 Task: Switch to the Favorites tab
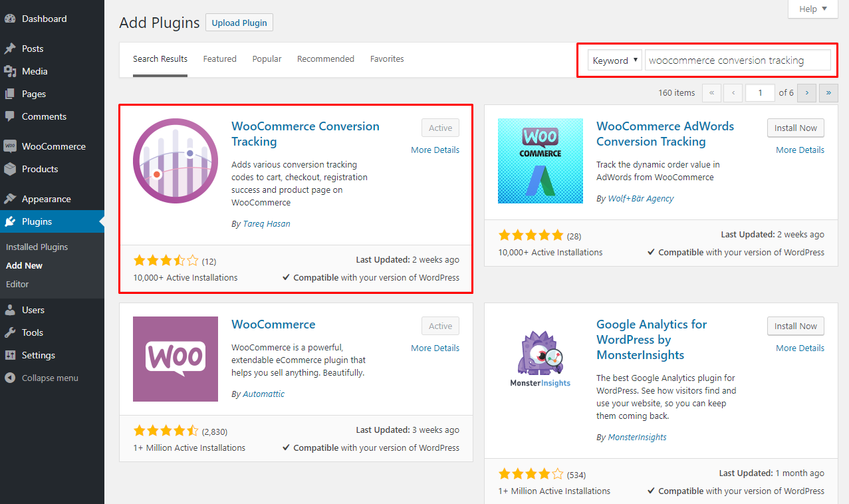pyautogui.click(x=387, y=59)
